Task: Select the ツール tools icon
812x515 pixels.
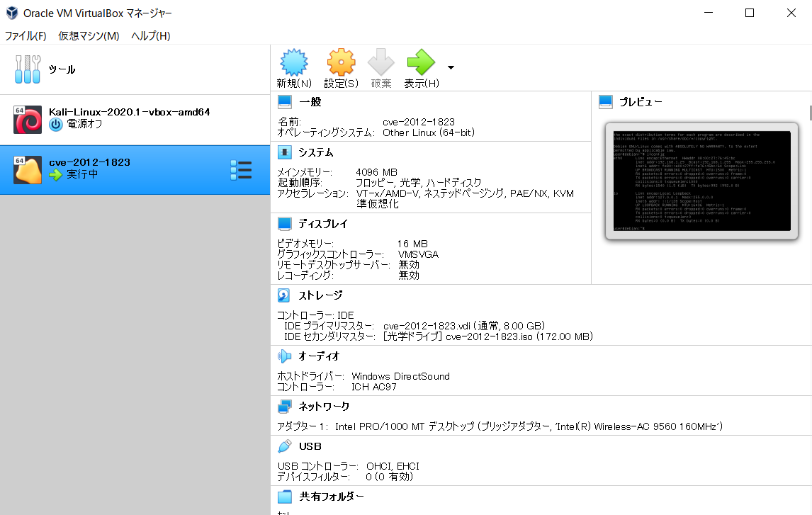Action: (x=28, y=69)
